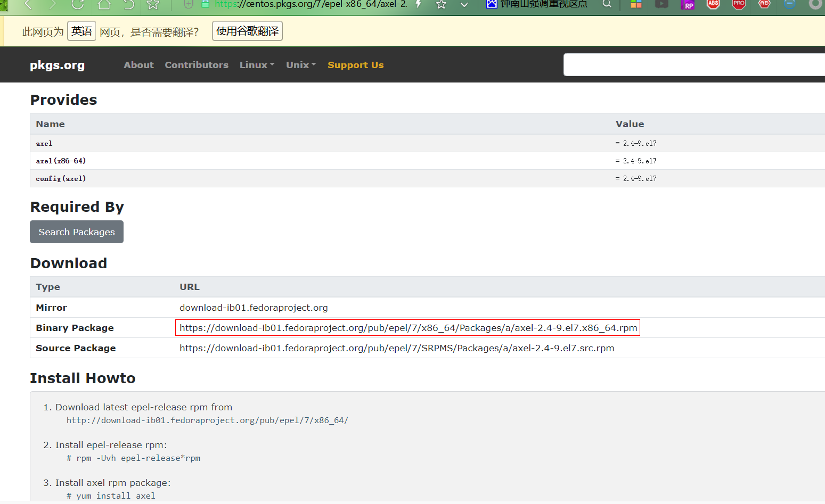Click the Install Howto heading

coord(83,378)
